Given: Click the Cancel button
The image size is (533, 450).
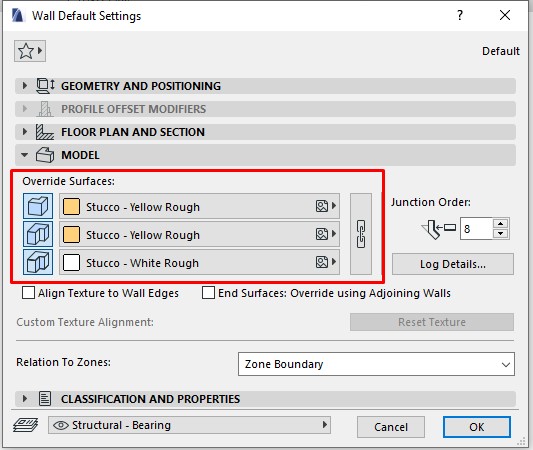Looking at the screenshot, I should [x=391, y=427].
